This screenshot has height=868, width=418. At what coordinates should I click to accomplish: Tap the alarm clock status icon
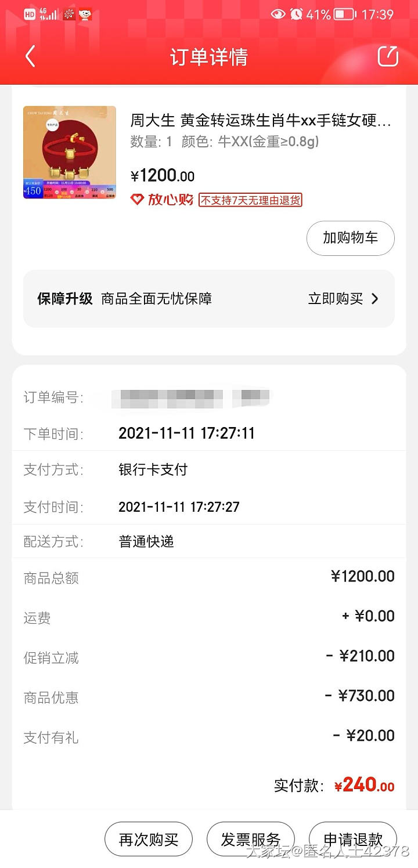(x=297, y=15)
